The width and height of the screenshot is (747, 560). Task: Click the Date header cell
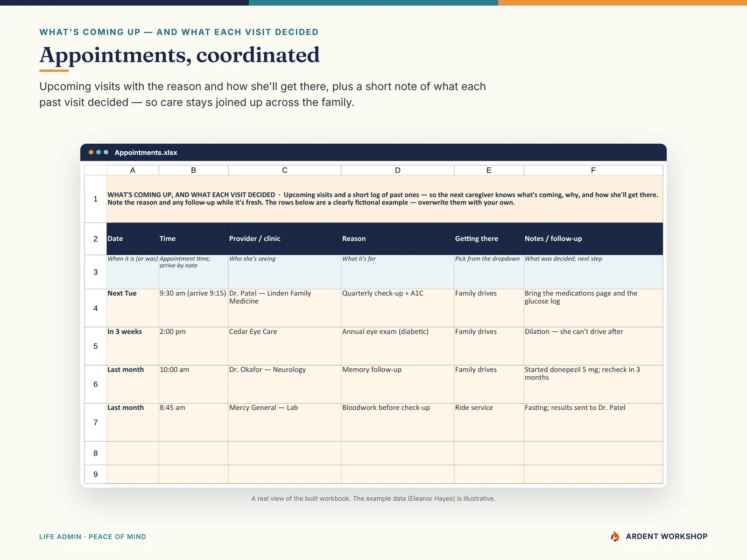pos(133,238)
